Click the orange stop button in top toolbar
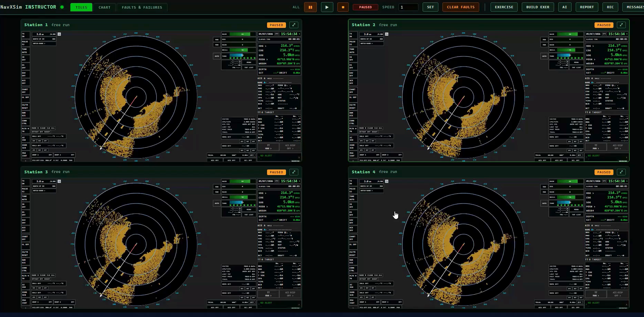Viewport: 644px width, 317px height. click(343, 7)
